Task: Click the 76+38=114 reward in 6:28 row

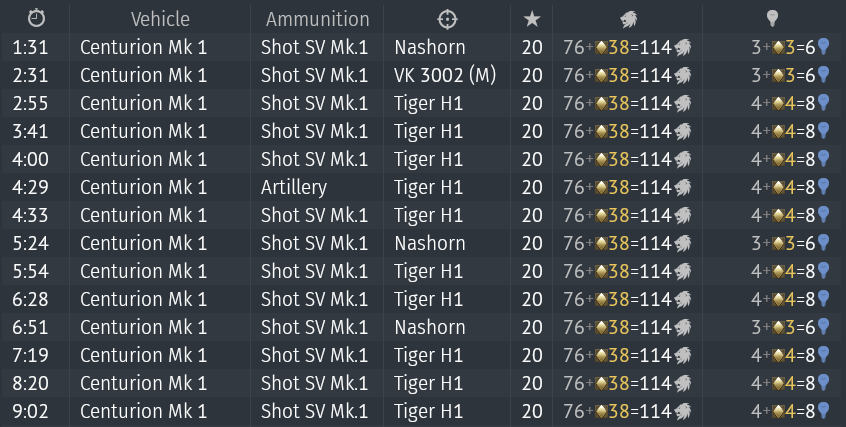Action: tap(617, 299)
